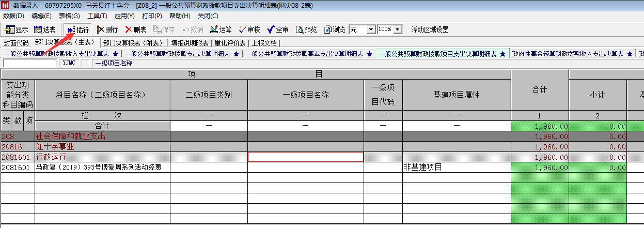Open the 应用(Y) menu

pos(124,16)
